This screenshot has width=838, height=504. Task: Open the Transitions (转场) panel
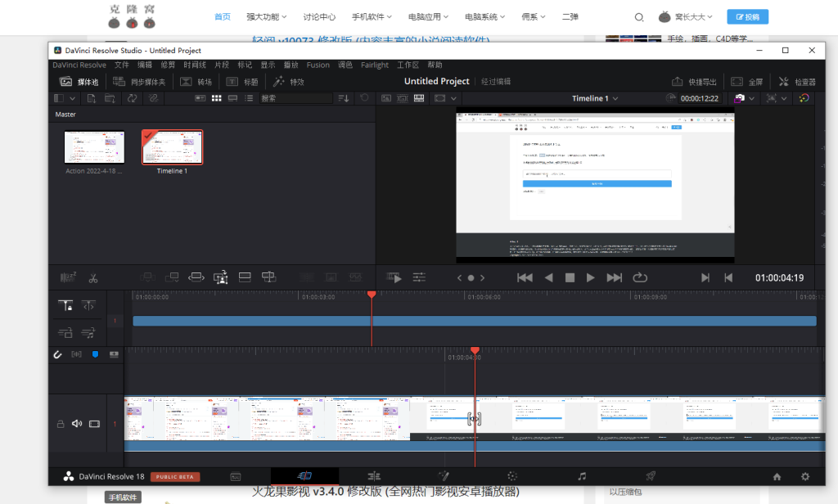pyautogui.click(x=196, y=82)
